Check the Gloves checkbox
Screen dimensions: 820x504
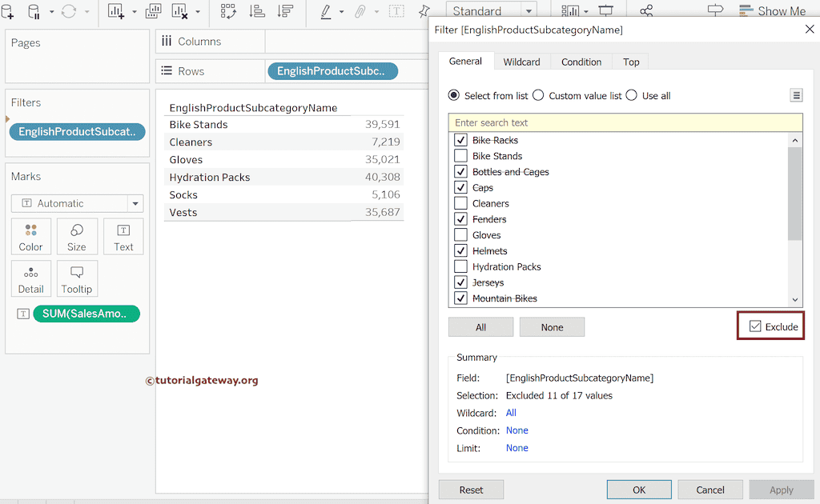[x=460, y=234]
